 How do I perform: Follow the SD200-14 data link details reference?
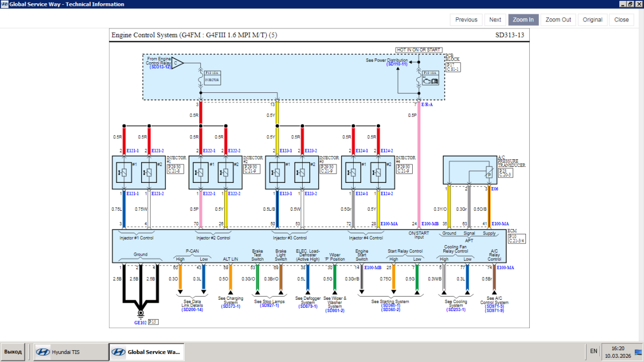[x=192, y=310]
